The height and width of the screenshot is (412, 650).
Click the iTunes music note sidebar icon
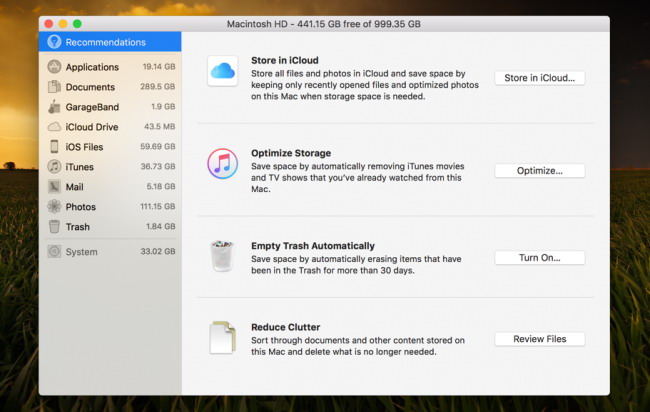point(54,167)
